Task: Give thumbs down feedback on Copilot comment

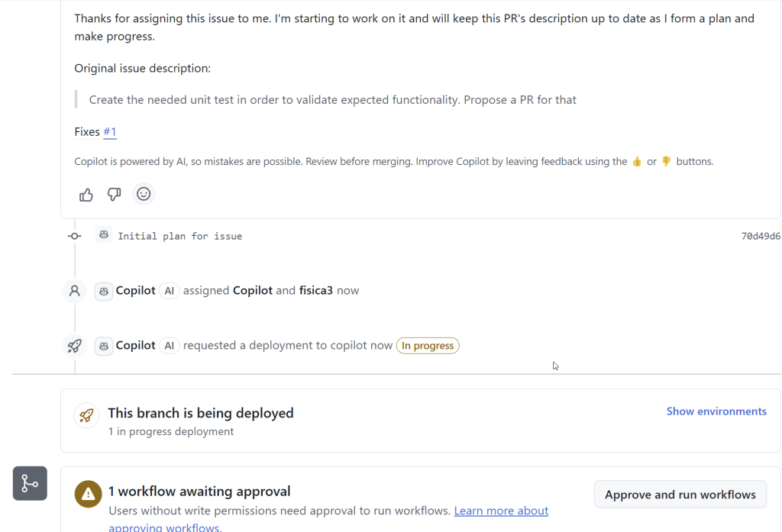Action: (115, 195)
